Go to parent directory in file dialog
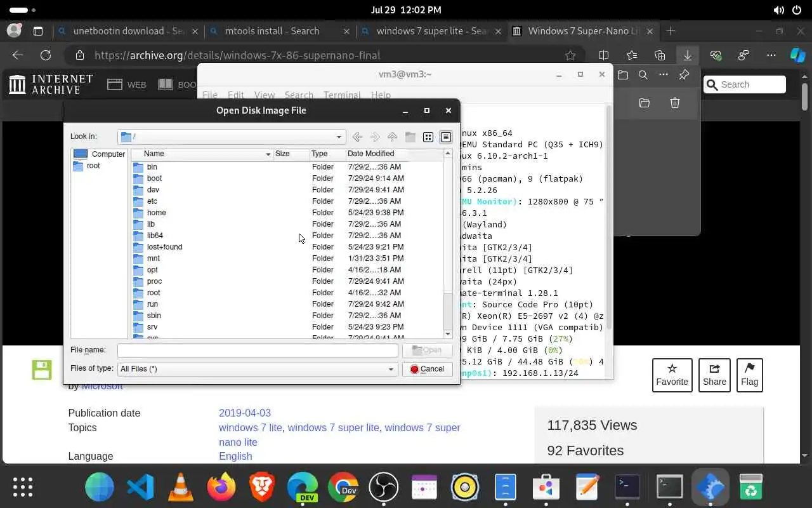 (393, 137)
